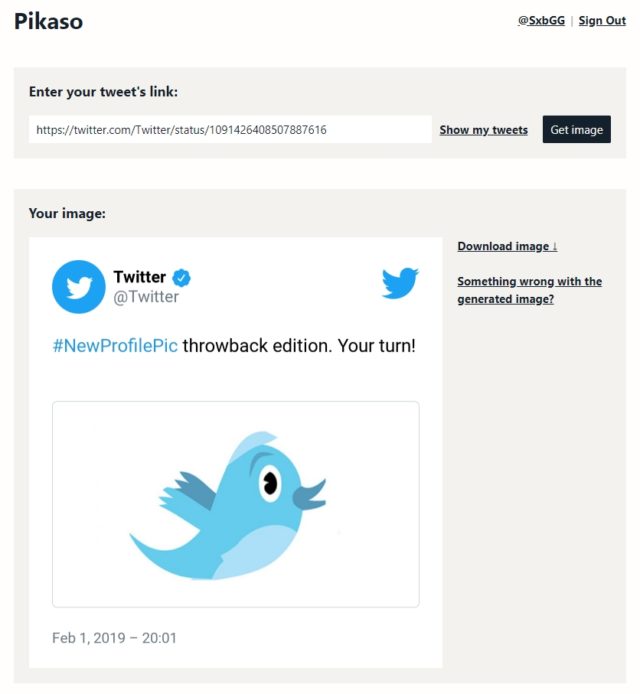The height and width of the screenshot is (694, 640).
Task: Click the tweet text 'throwback edition. Your turn!'
Action: (x=299, y=346)
